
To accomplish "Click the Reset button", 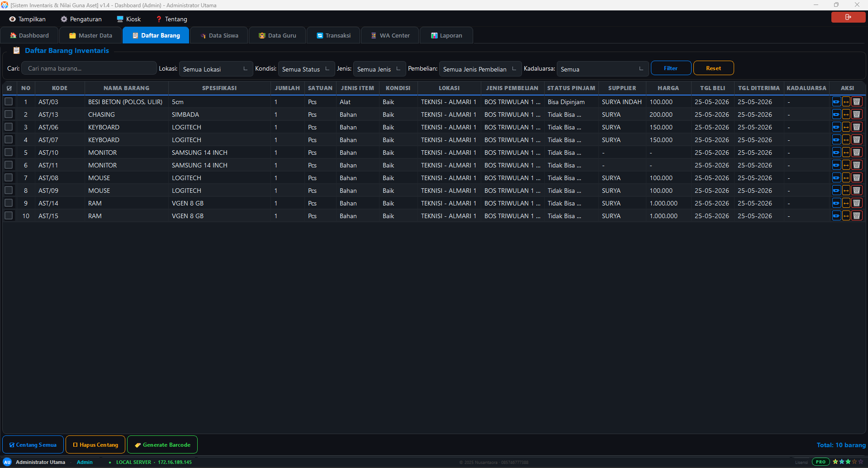I will [x=713, y=68].
